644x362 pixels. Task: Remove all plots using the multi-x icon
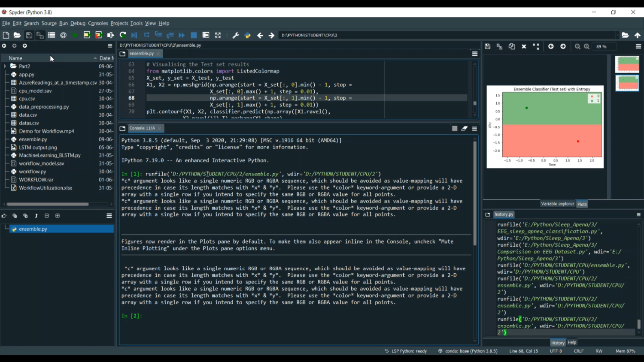pyautogui.click(x=536, y=46)
